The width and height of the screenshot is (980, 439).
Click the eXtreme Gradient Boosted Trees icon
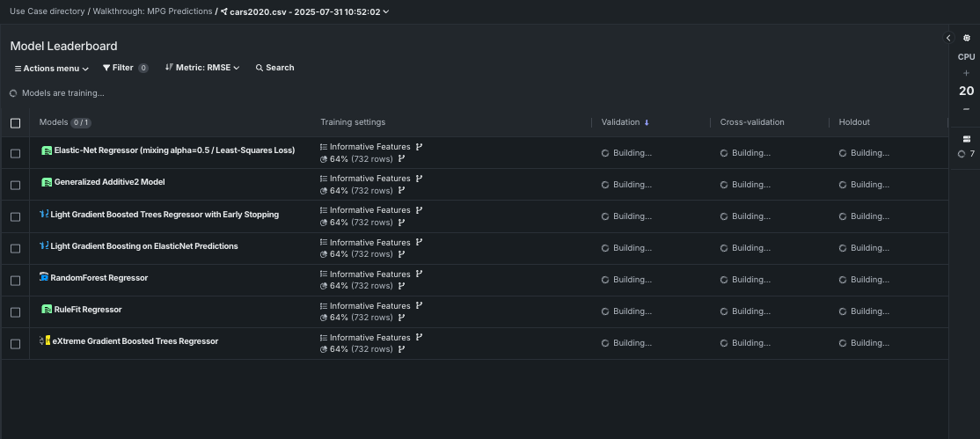[46, 340]
